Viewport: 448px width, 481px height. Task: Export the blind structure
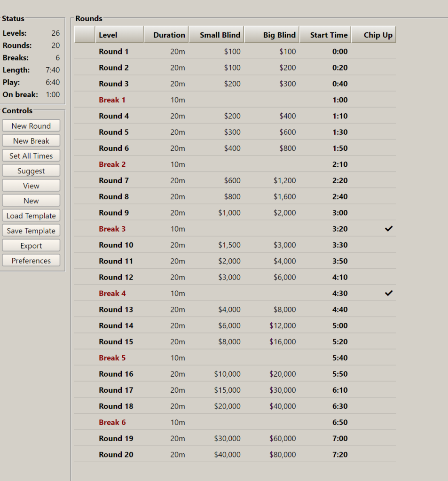coord(31,246)
